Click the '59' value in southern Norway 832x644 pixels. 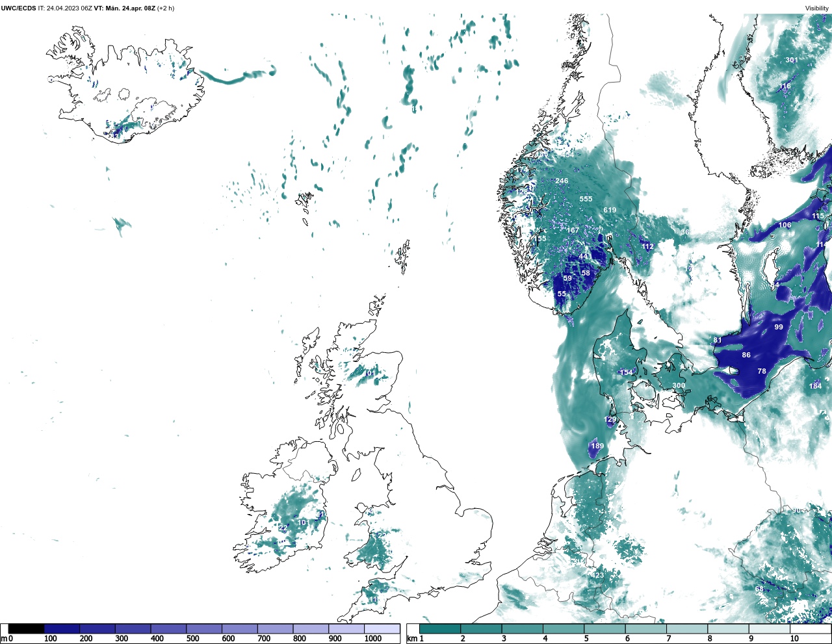pyautogui.click(x=567, y=279)
